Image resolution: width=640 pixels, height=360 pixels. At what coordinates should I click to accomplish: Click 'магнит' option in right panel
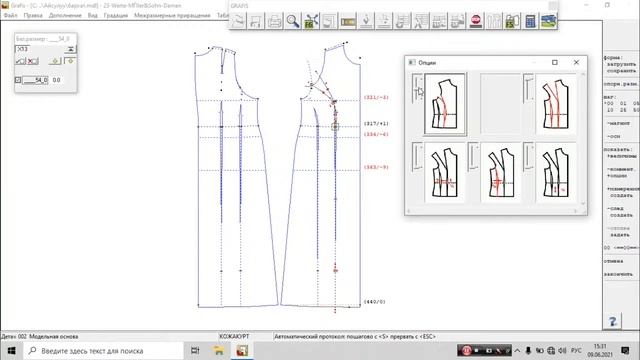(618, 123)
